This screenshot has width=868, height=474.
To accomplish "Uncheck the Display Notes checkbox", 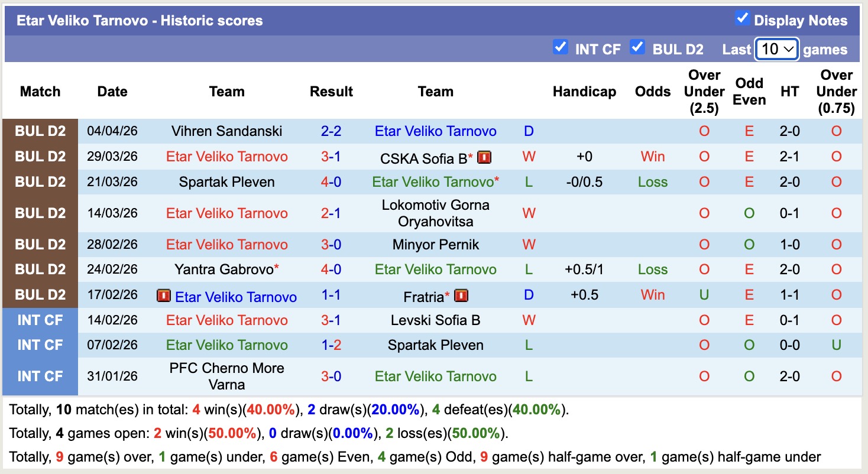I will pos(742,18).
